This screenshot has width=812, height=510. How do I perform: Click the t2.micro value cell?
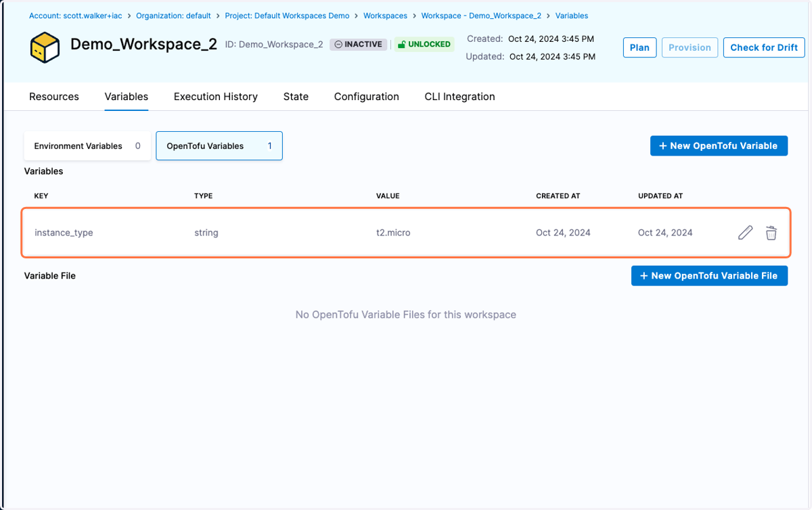(x=393, y=233)
